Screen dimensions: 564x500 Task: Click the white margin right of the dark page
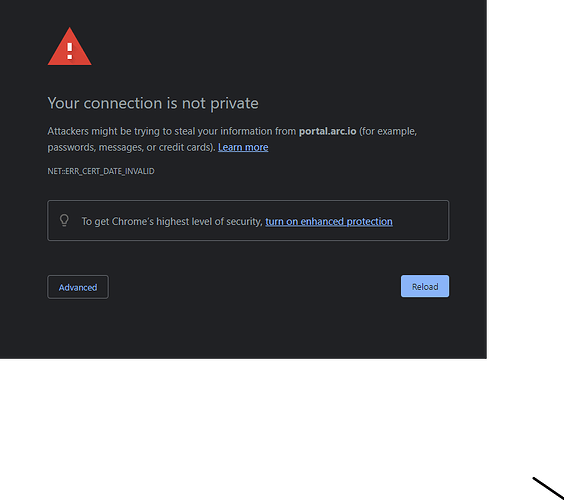pyautogui.click(x=525, y=180)
